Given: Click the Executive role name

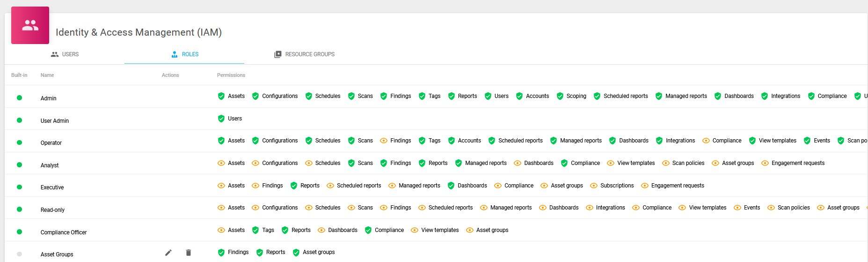Looking at the screenshot, I should click(52, 187).
